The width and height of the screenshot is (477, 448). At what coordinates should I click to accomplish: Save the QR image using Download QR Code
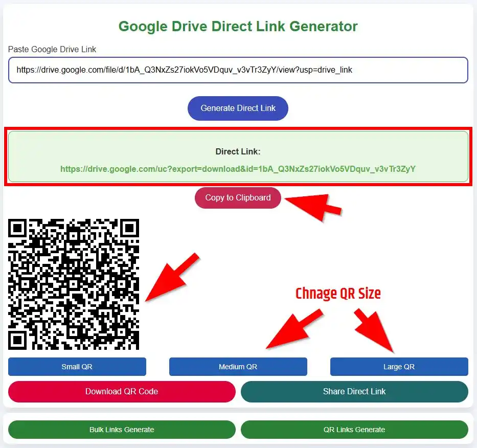(121, 391)
